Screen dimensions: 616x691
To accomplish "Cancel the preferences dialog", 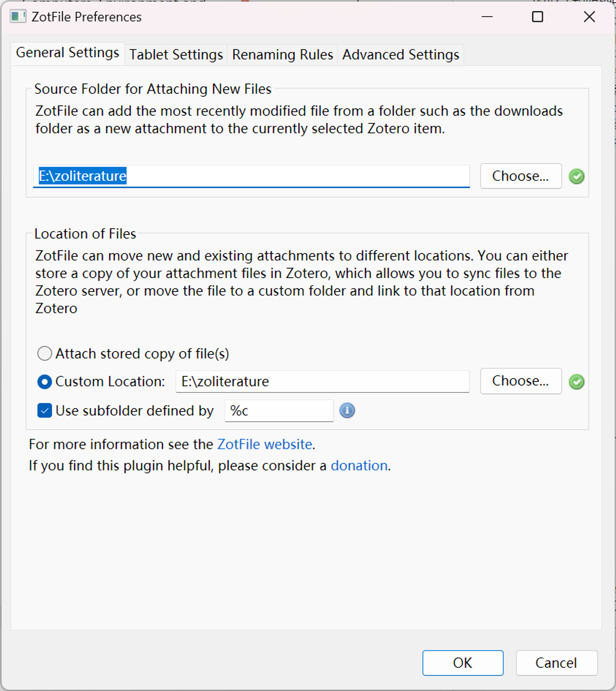I will coord(556,663).
